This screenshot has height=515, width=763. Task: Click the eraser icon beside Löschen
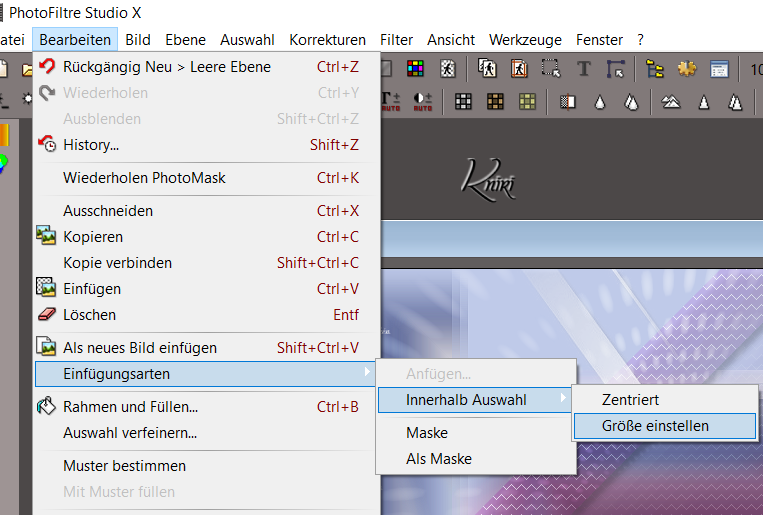[x=47, y=314]
